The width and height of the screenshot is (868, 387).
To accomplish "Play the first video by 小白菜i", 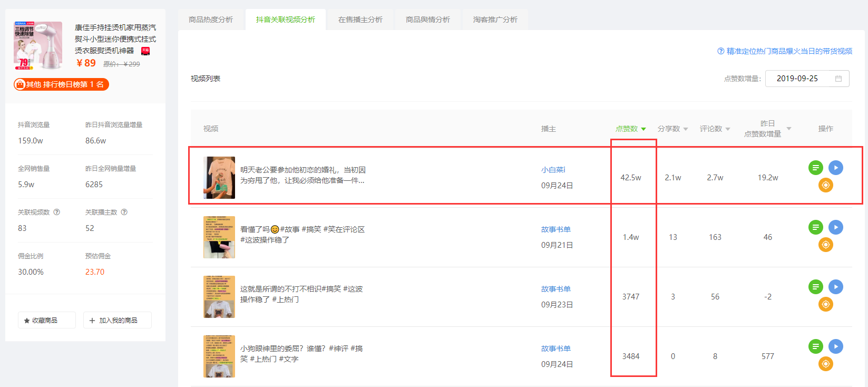I will (x=835, y=168).
